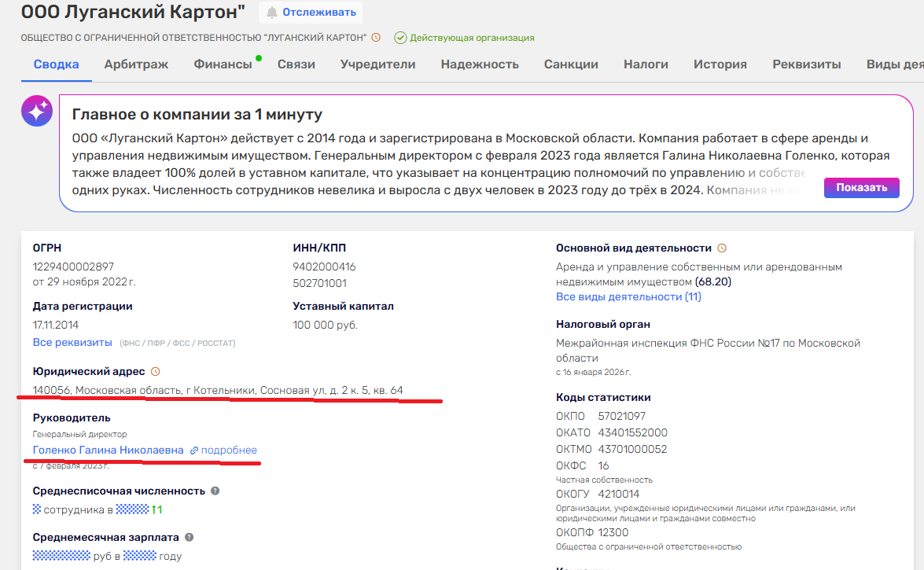Go to the Учредители tab
This screenshot has width=924, height=570.
[x=377, y=64]
